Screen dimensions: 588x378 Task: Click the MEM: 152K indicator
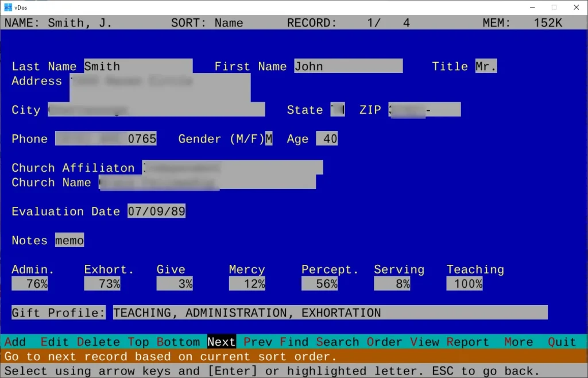click(x=523, y=23)
